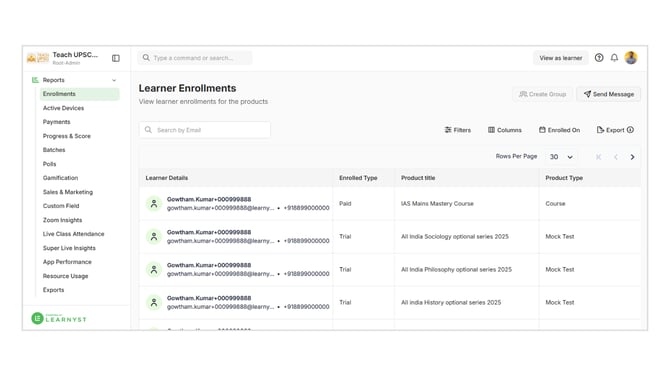670x376 pixels.
Task: Click the Paid enrolled type cell
Action: click(345, 204)
